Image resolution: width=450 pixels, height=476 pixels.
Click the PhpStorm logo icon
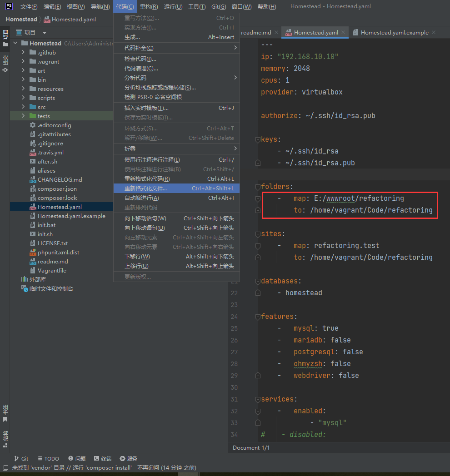[x=9, y=6]
